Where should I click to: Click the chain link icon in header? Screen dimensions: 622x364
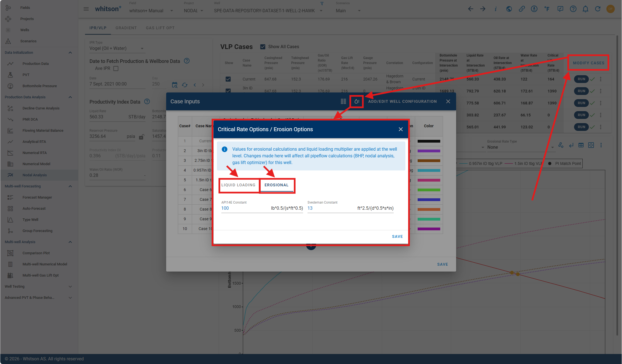pos(522,9)
